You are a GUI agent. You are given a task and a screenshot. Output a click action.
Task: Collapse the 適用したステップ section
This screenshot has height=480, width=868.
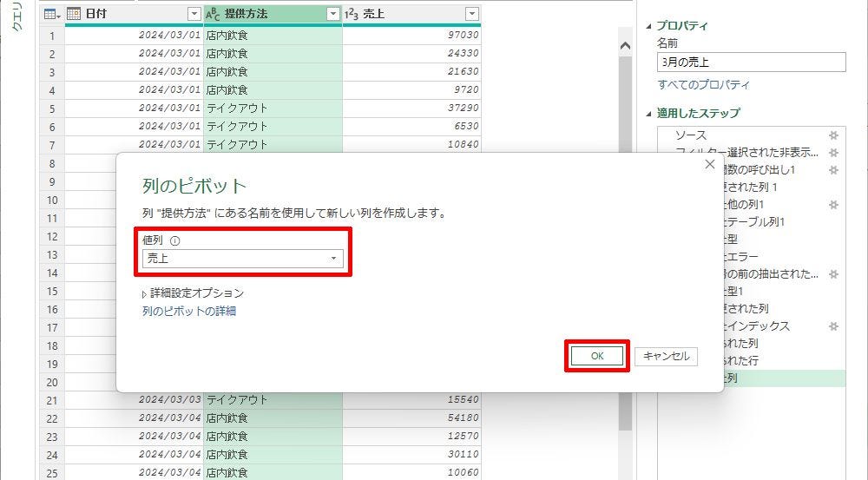(648, 114)
